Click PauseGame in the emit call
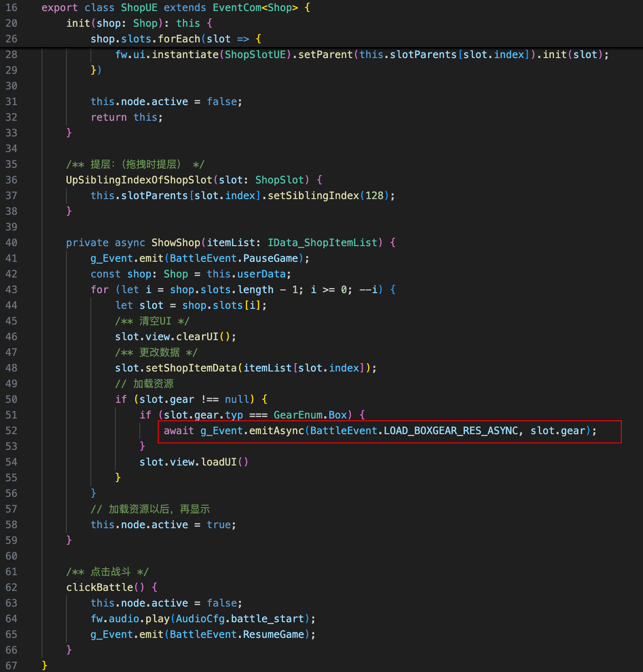 271,258
